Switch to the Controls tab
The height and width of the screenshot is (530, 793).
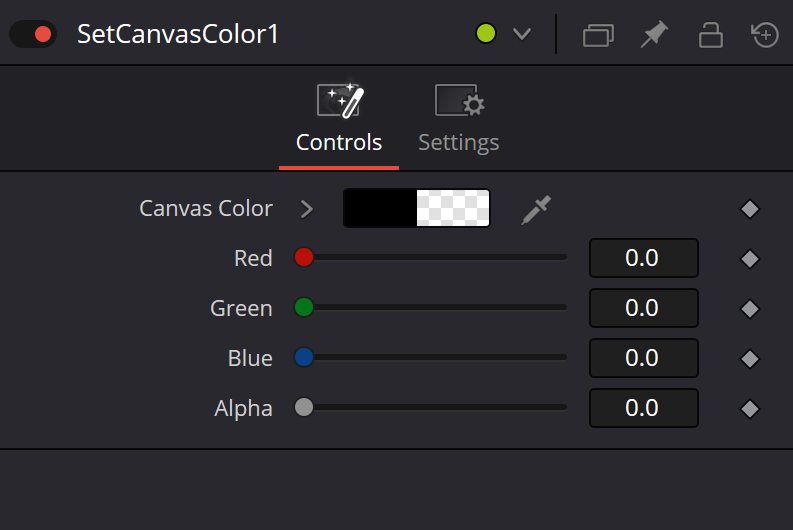click(x=339, y=119)
